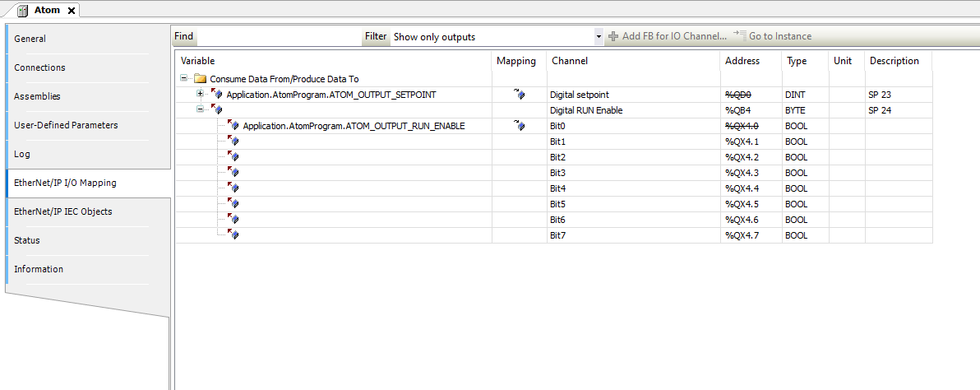The width and height of the screenshot is (980, 390).
Task: Select the Bit7 channel cell
Action: (x=634, y=235)
